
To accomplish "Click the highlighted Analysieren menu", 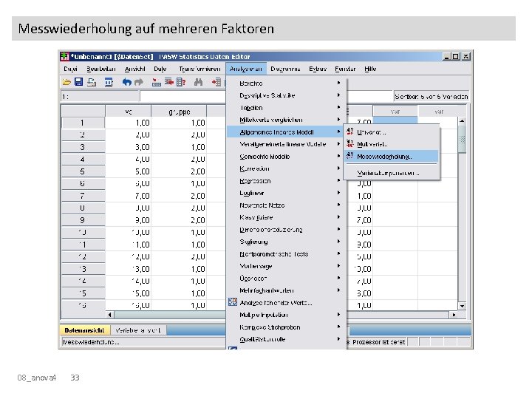I will [x=245, y=69].
